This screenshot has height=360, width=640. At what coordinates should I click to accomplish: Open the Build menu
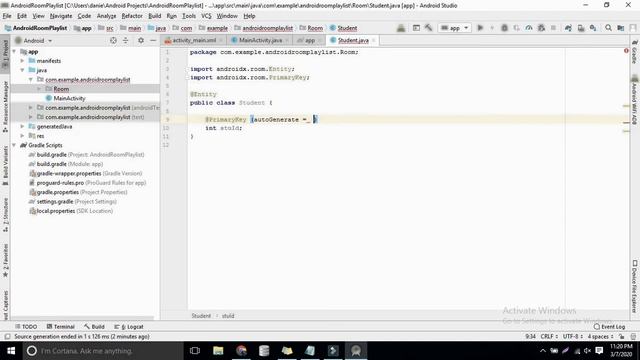(x=154, y=16)
